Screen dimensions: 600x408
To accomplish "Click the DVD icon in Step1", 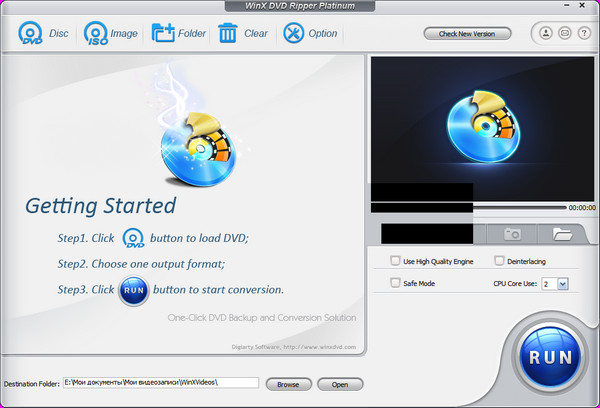I will (x=133, y=238).
